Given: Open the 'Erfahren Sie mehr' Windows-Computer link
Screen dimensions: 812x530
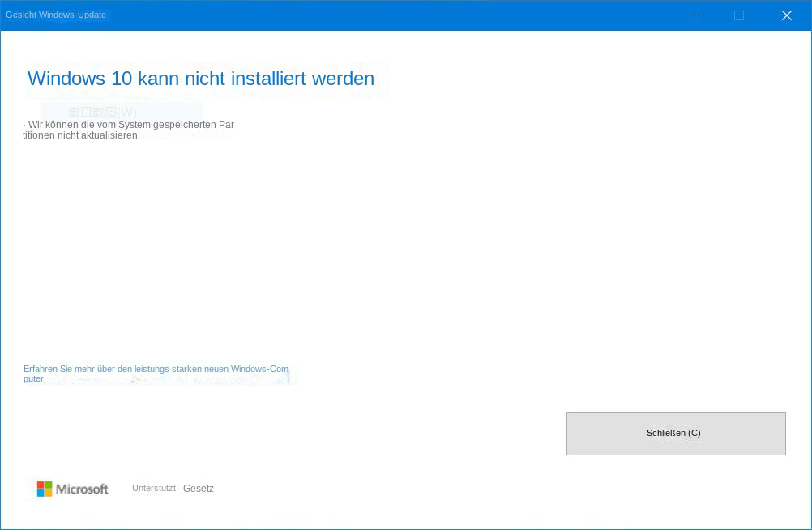Looking at the screenshot, I should tap(156, 369).
